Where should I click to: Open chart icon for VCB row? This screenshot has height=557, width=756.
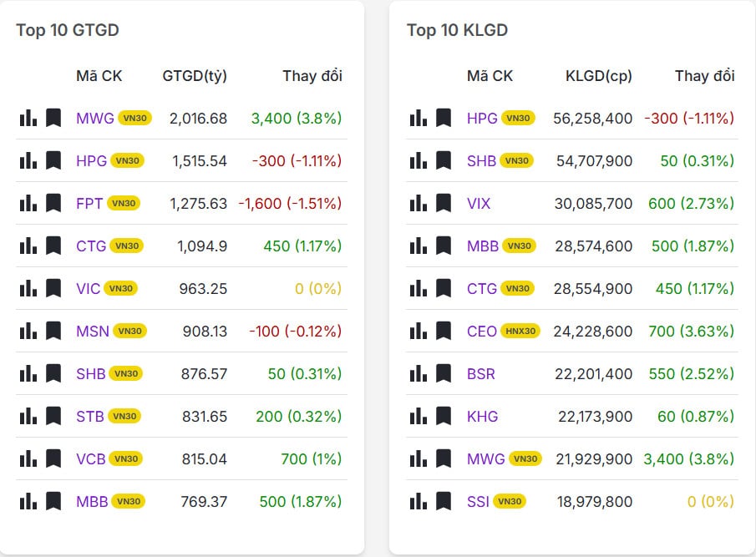pos(28,458)
